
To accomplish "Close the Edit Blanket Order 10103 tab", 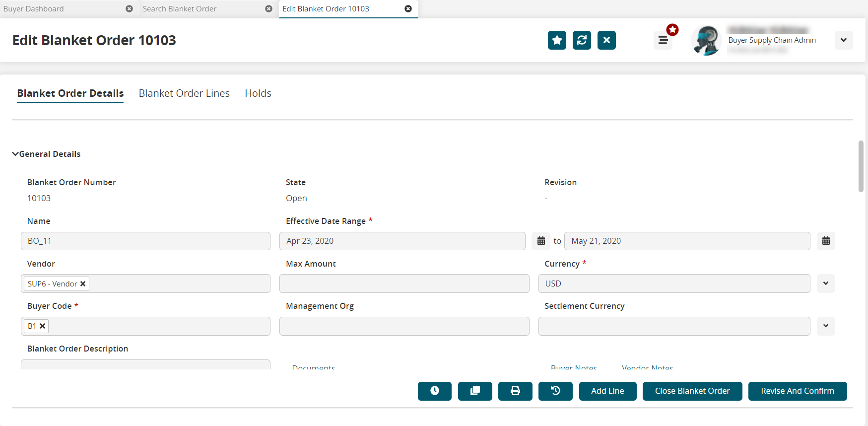I will click(x=408, y=9).
